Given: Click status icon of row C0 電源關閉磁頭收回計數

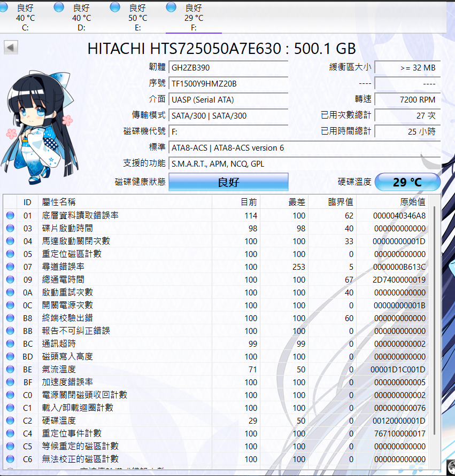Looking at the screenshot, I should pyautogui.click(x=10, y=395).
